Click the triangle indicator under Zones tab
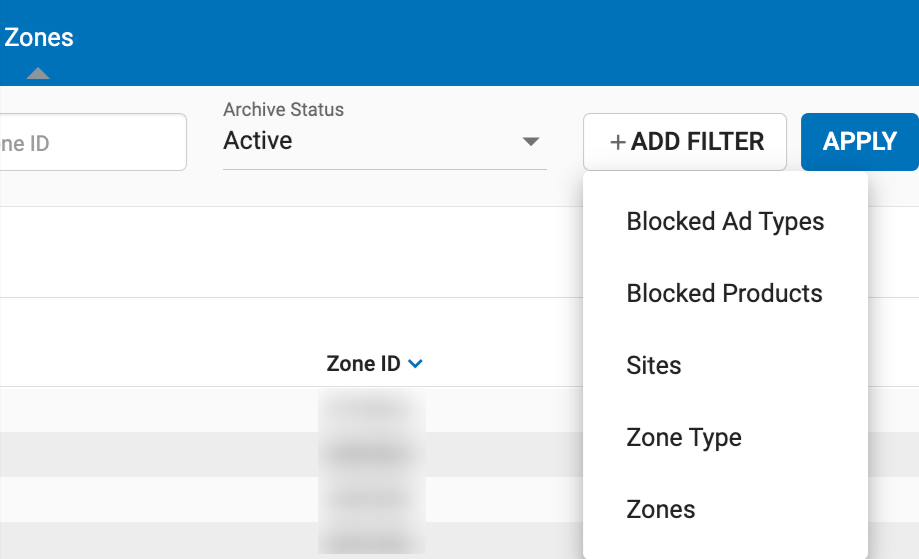This screenshot has height=559, width=919. (38, 73)
